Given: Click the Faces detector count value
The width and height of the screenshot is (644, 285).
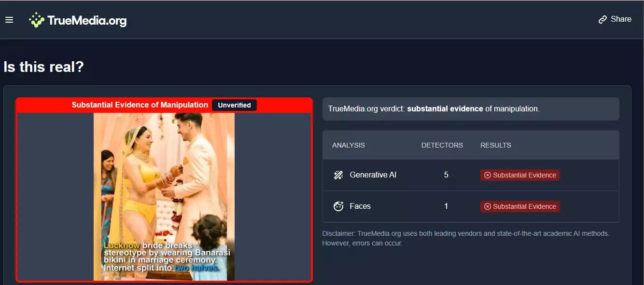Looking at the screenshot, I should click(446, 206).
